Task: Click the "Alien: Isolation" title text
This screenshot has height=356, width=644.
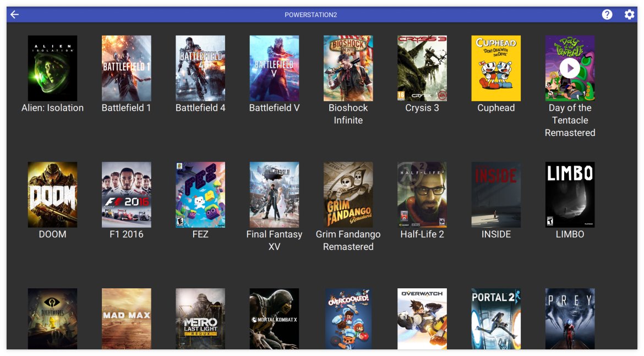Action: [x=53, y=108]
